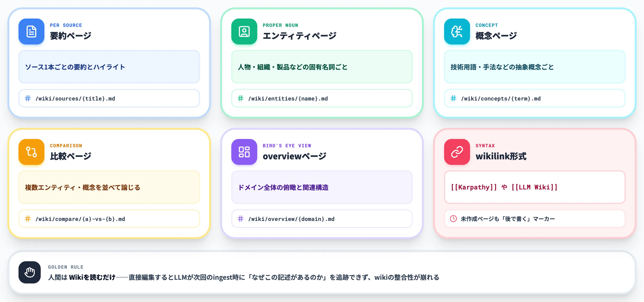The height and width of the screenshot is (302, 644).
Task: Click the hash icon beside /wiki/compare/{a}-vs-{b}.md
Action: (x=28, y=219)
